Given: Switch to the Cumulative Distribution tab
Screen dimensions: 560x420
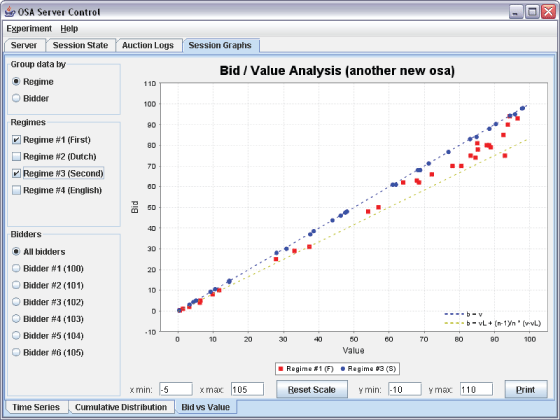Looking at the screenshot, I should [x=121, y=407].
